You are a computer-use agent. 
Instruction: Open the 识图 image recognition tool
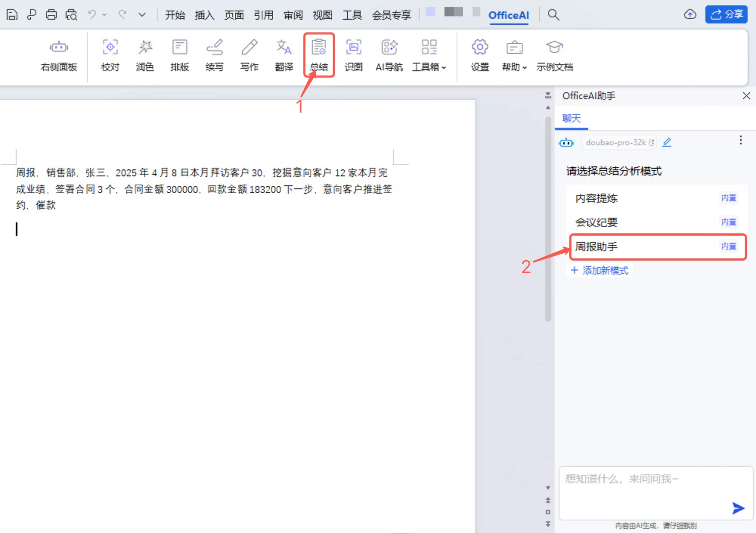[x=353, y=56]
